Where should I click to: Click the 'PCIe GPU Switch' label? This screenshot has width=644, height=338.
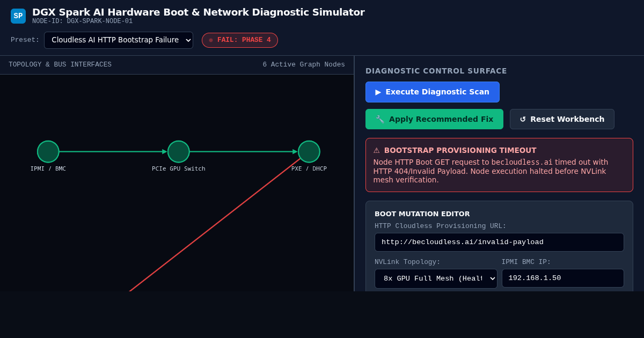point(179,168)
